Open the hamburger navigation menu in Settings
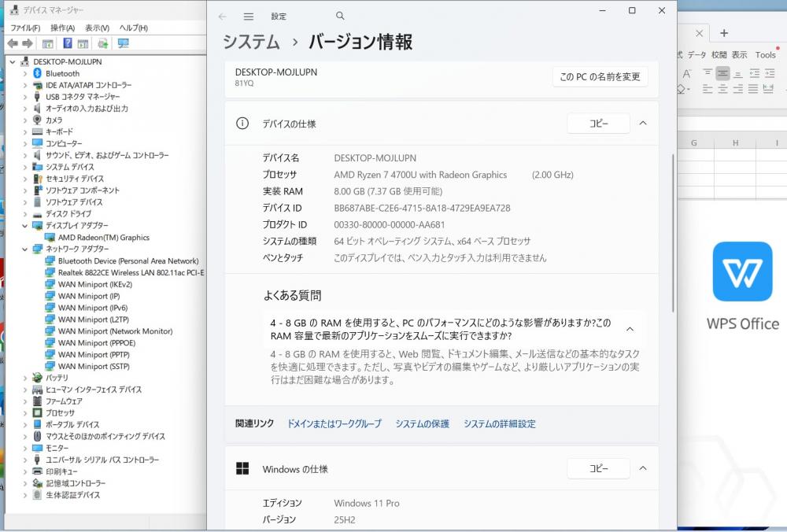Screen dimensions: 787x532 point(249,17)
